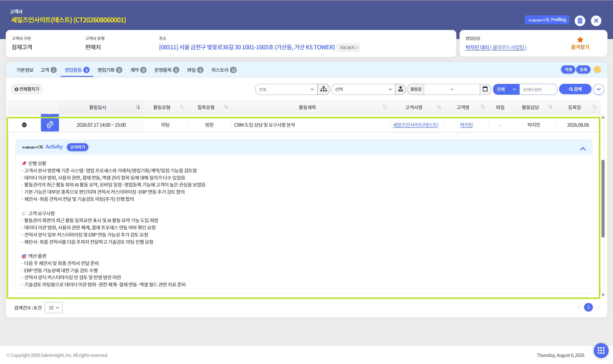Collapse the CRM 도입 상담 row
Image resolution: width=613 pixels, height=364 pixels.
(24, 125)
